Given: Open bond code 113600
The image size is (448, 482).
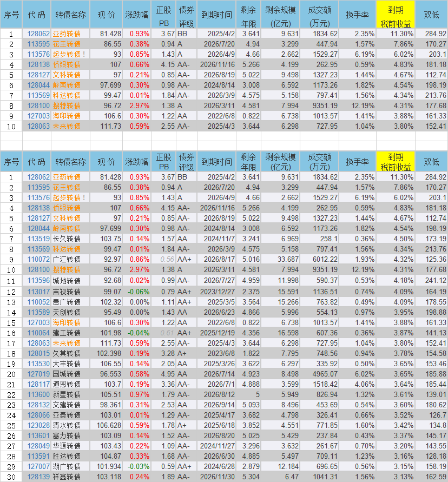Looking at the screenshot, I should pos(38,395).
